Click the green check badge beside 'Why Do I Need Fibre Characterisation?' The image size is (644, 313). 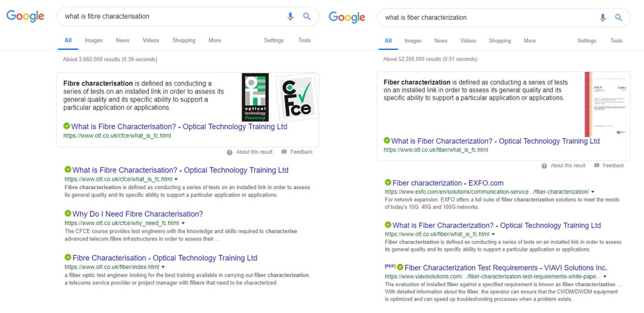click(x=68, y=214)
